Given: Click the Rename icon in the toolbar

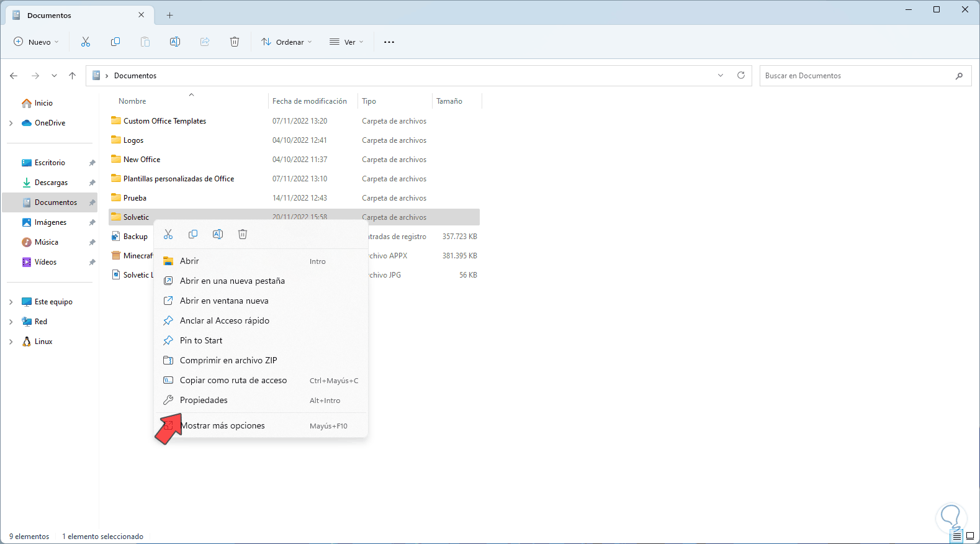Looking at the screenshot, I should (x=175, y=42).
